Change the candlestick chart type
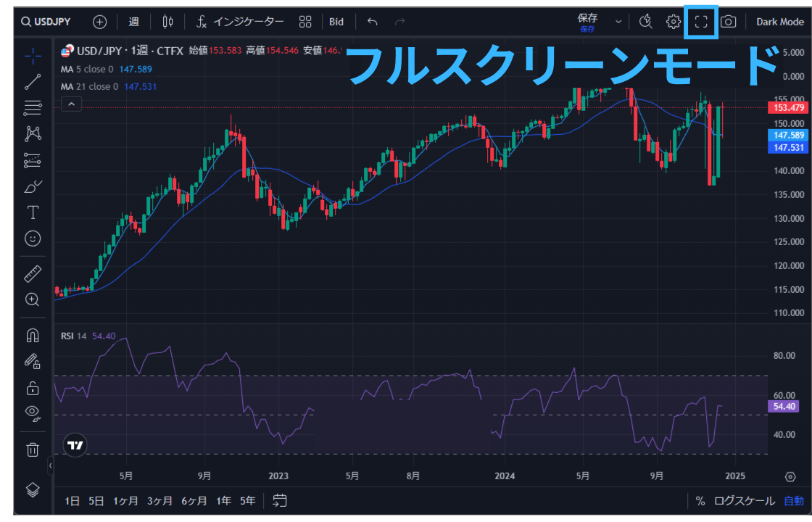This screenshot has height=522, width=812. click(x=167, y=22)
